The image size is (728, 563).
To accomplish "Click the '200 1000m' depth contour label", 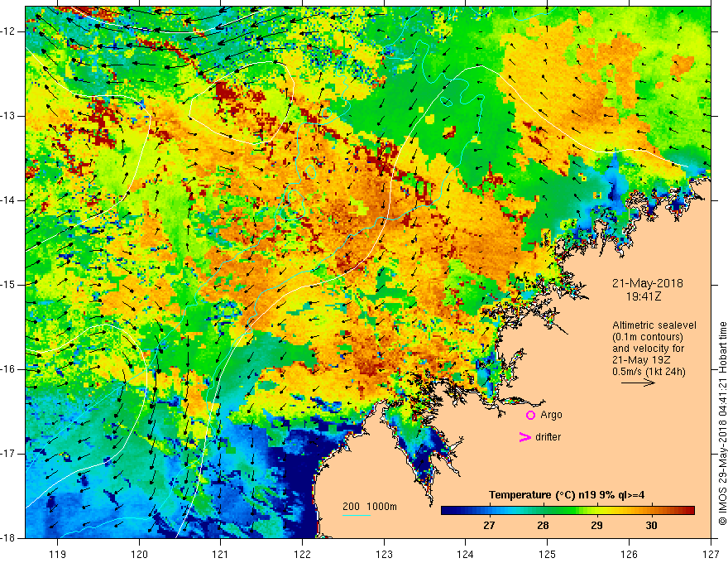I will point(370,507).
